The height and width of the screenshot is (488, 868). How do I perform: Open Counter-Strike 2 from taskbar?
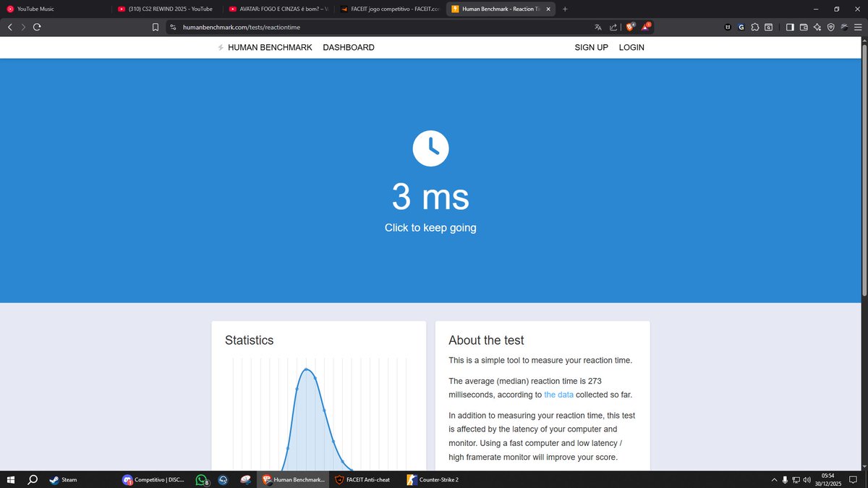click(434, 479)
